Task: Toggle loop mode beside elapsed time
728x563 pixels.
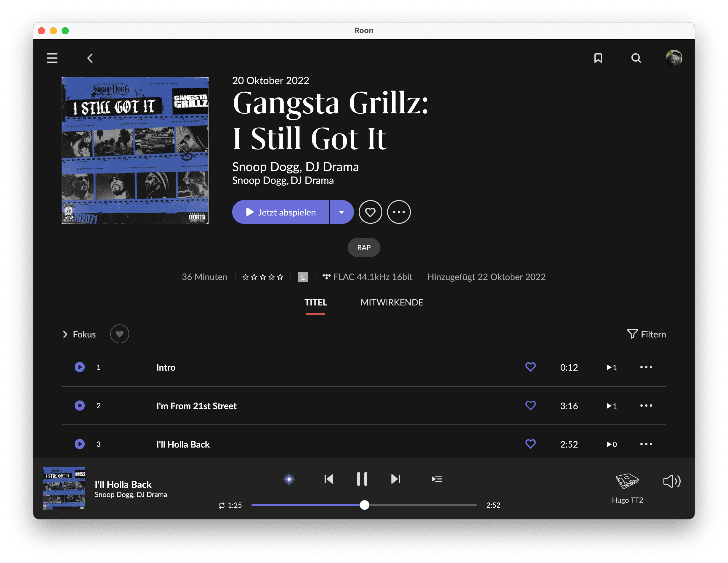Action: click(x=221, y=505)
